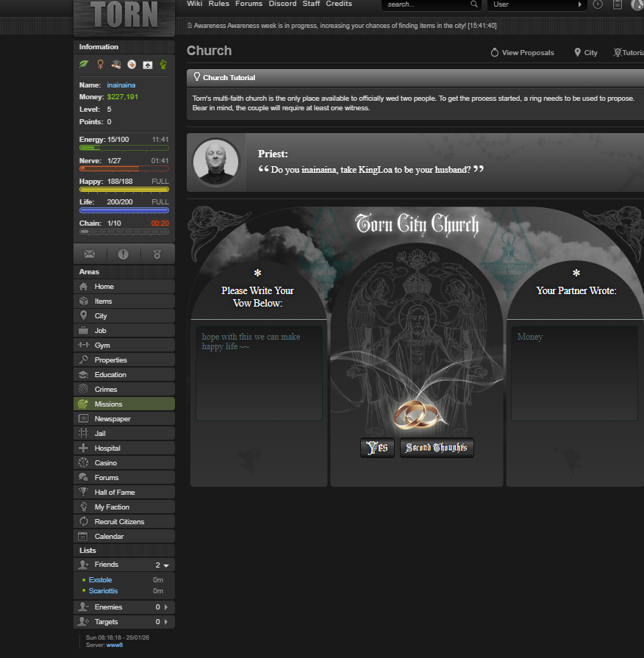Click the Properties key icon
This screenshot has width=644, height=658.
(x=84, y=360)
